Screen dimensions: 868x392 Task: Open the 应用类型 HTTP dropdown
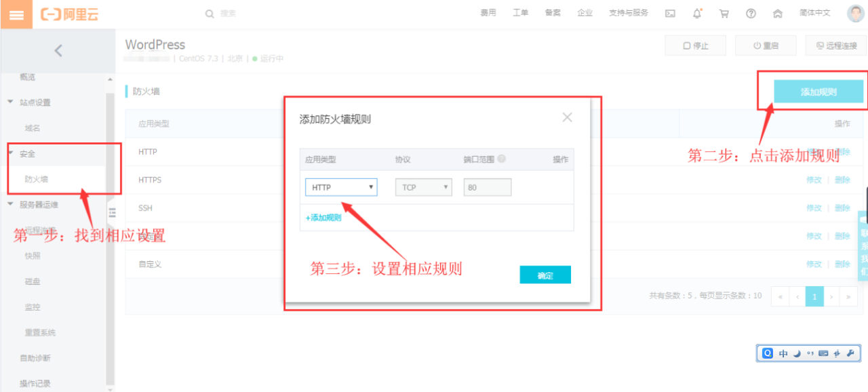coord(341,187)
